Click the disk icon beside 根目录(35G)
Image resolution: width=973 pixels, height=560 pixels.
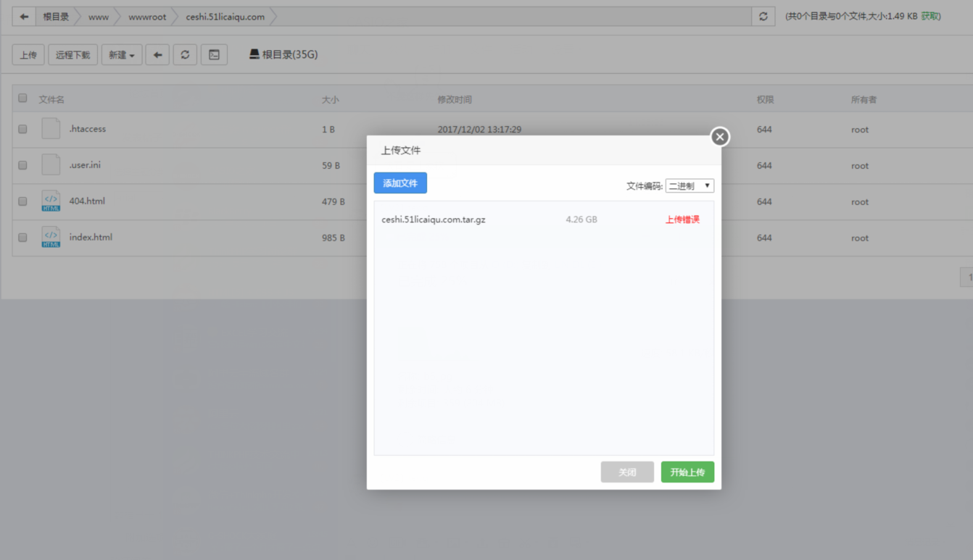(x=254, y=54)
